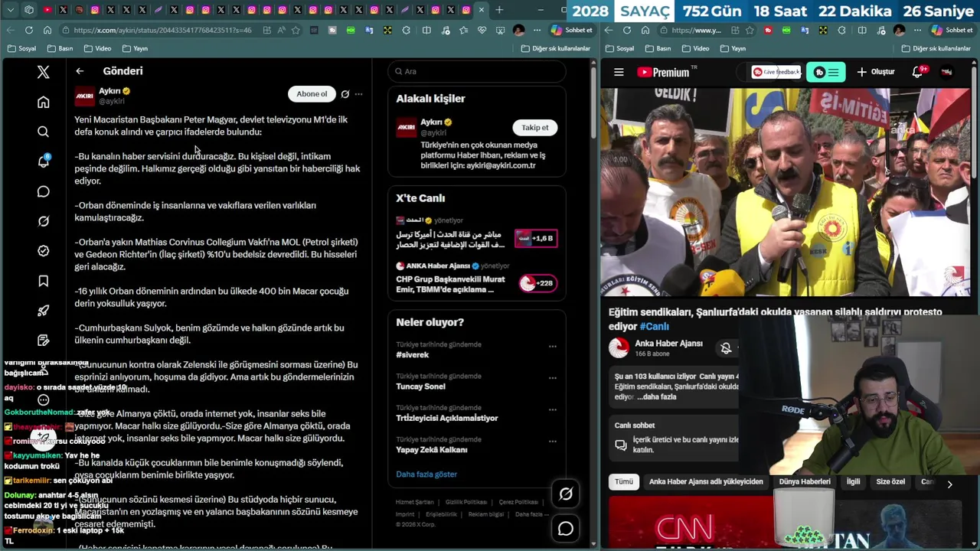Toggle split screen icon in YouTube browser toolbar
The image size is (980, 551).
point(861,30)
